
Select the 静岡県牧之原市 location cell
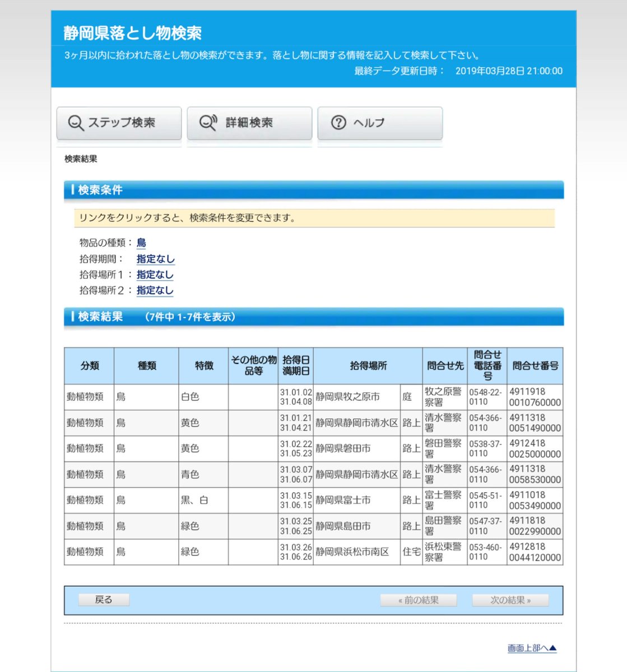[356, 397]
